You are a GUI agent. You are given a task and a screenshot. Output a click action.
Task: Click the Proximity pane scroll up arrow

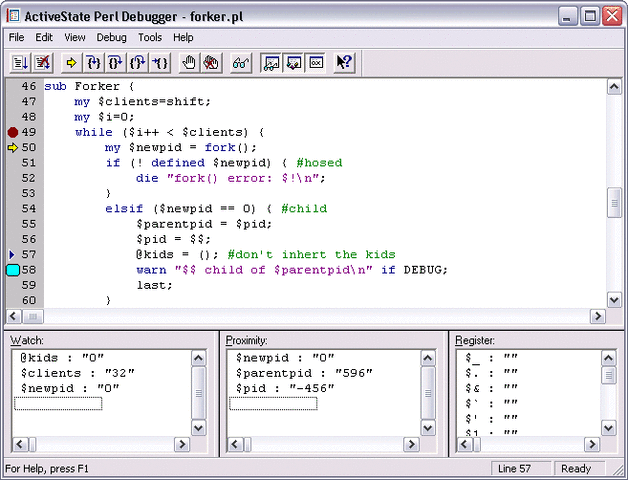(x=428, y=358)
